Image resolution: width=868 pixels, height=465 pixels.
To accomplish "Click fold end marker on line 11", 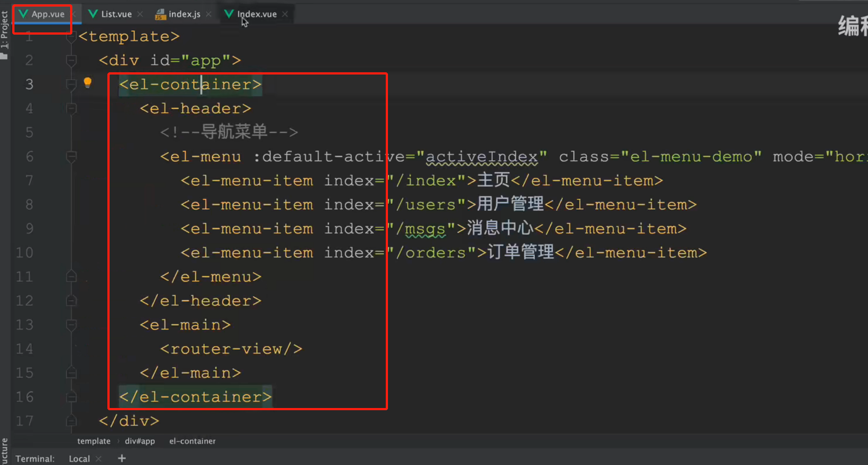I will pos(71,277).
